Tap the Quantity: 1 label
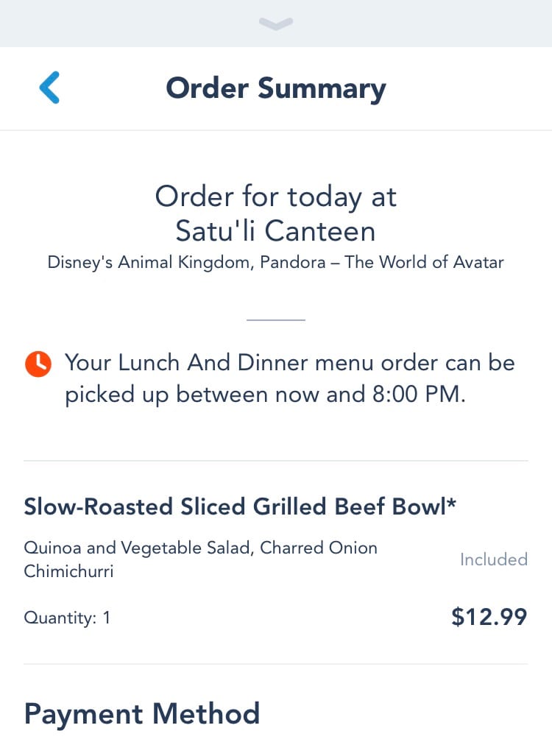Screen dimensions: 552x756 [x=67, y=618]
